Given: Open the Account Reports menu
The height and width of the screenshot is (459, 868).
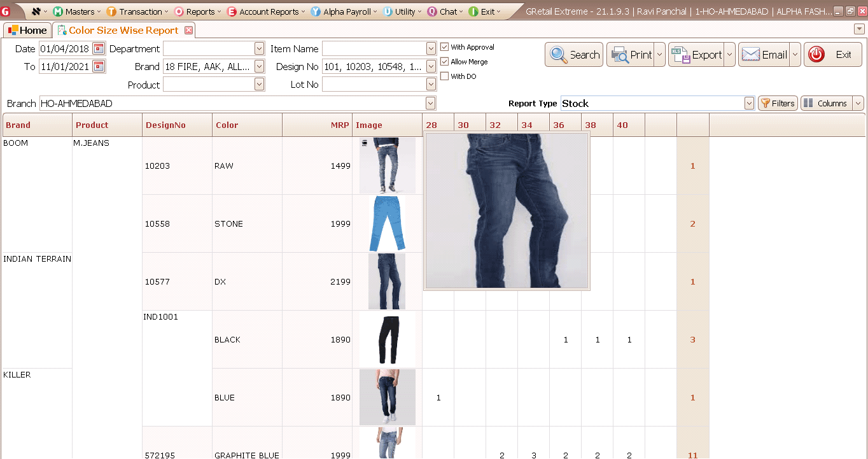Looking at the screenshot, I should 266,11.
